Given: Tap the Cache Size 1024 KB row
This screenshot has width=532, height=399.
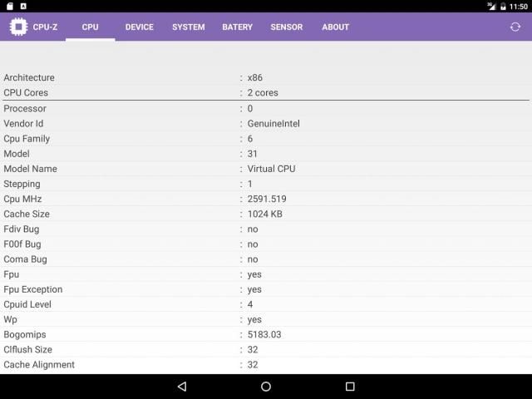Looking at the screenshot, I should 266,214.
